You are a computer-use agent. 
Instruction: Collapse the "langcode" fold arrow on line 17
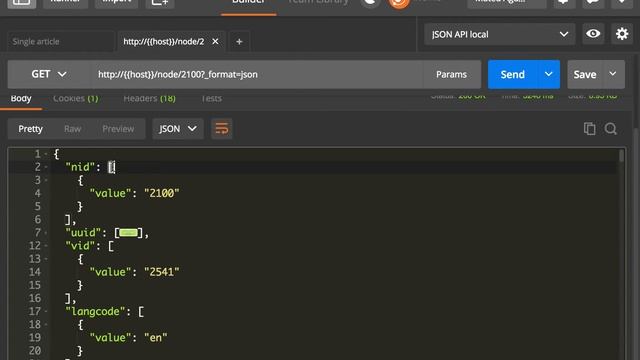coord(46,312)
